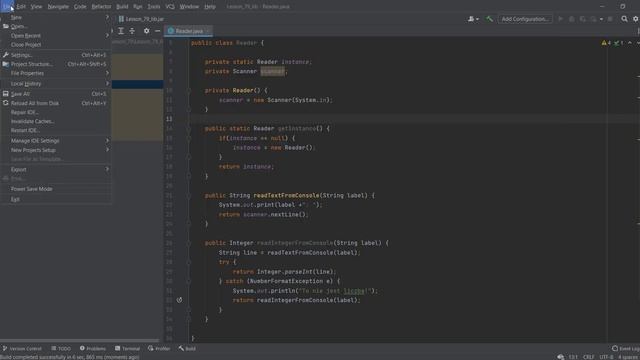This screenshot has width=640, height=360.
Task: Choose Save All menu entry
Action: coord(56,94)
